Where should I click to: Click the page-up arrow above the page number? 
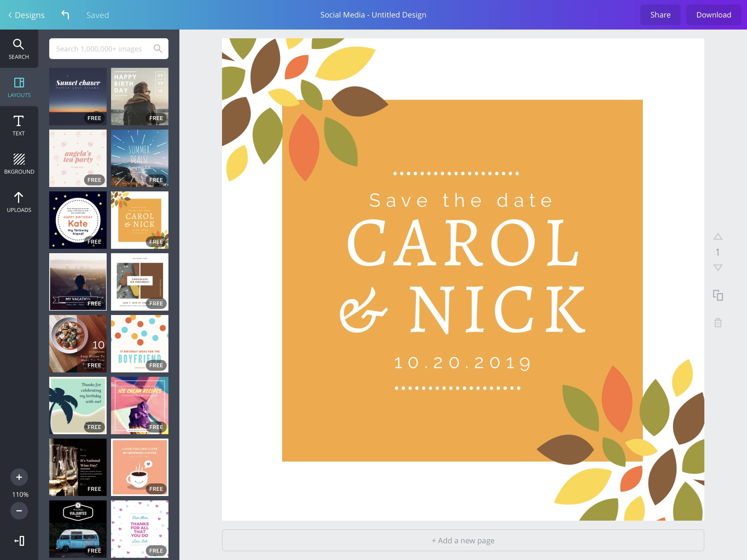click(x=718, y=237)
